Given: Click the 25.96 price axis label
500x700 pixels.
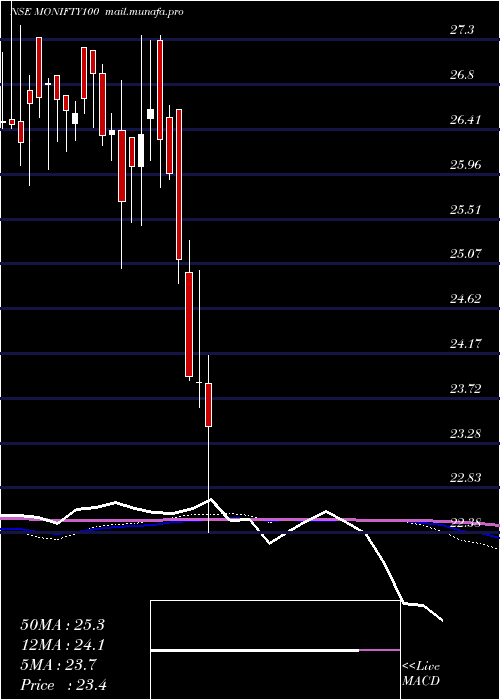Looking at the screenshot, I should pos(466,164).
